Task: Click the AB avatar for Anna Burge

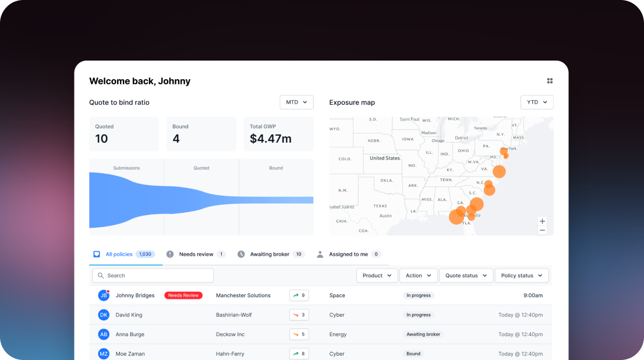Action: pos(104,334)
